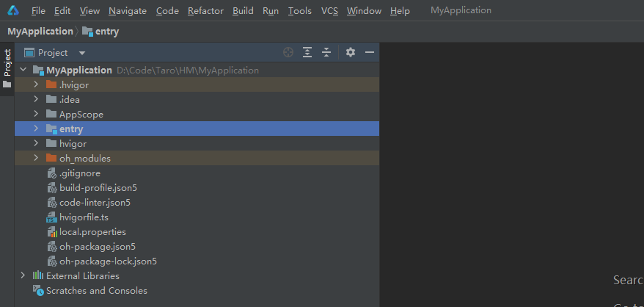Screen dimensions: 644x307
Task: Open Project panel gear options
Action: tap(351, 52)
